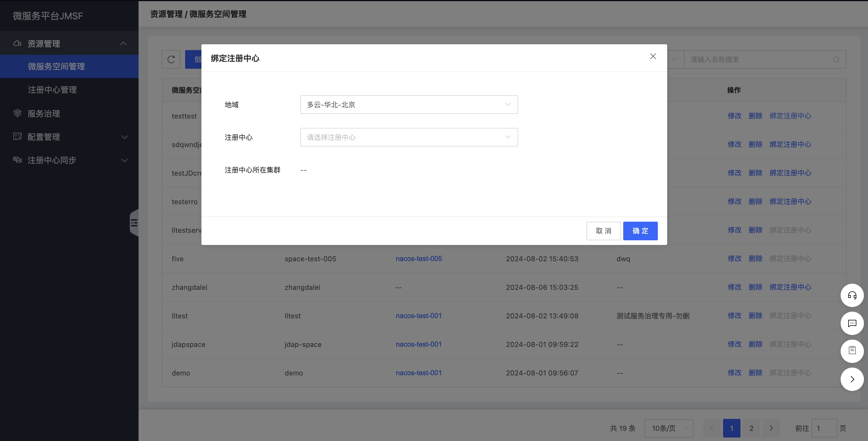Click 删除 for the jdapspace row
Screen dimensions: 868x441
[x=755, y=344]
